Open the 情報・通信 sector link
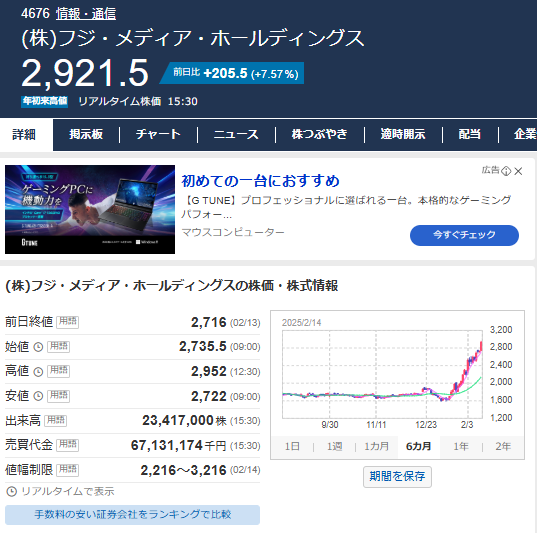 point(86,14)
